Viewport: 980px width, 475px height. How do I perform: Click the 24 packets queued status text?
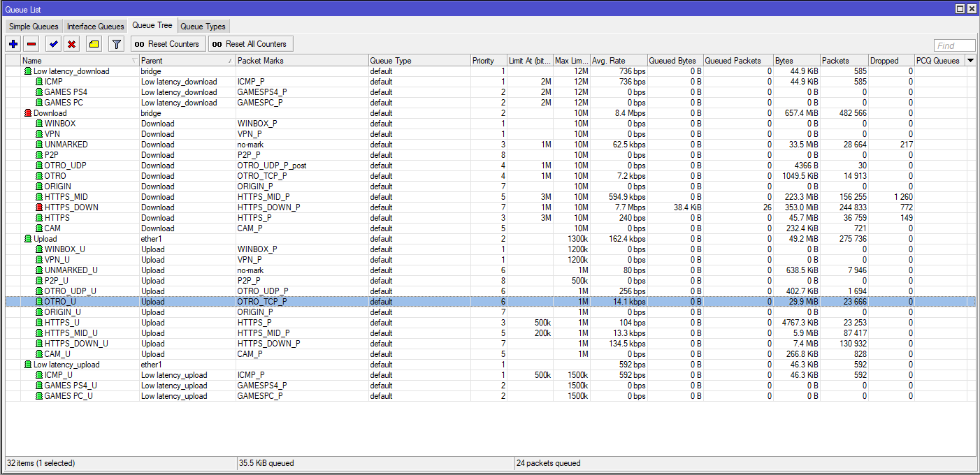[x=548, y=463]
